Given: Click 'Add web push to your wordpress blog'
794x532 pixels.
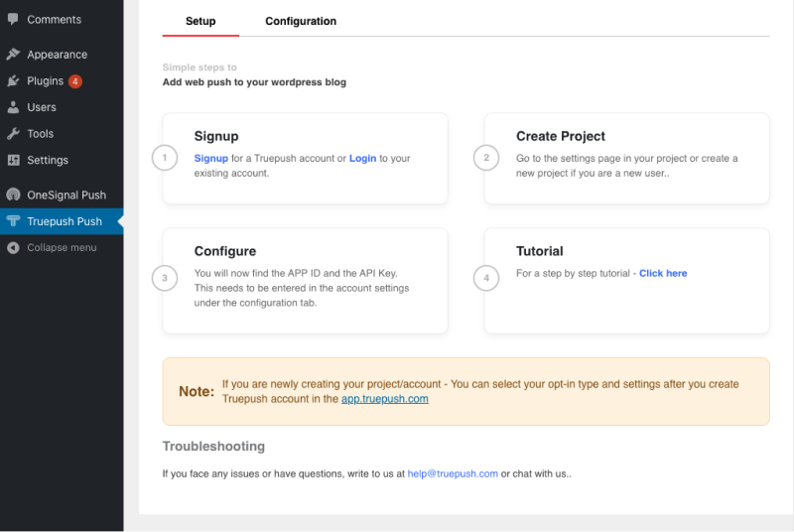Looking at the screenshot, I should 254,82.
